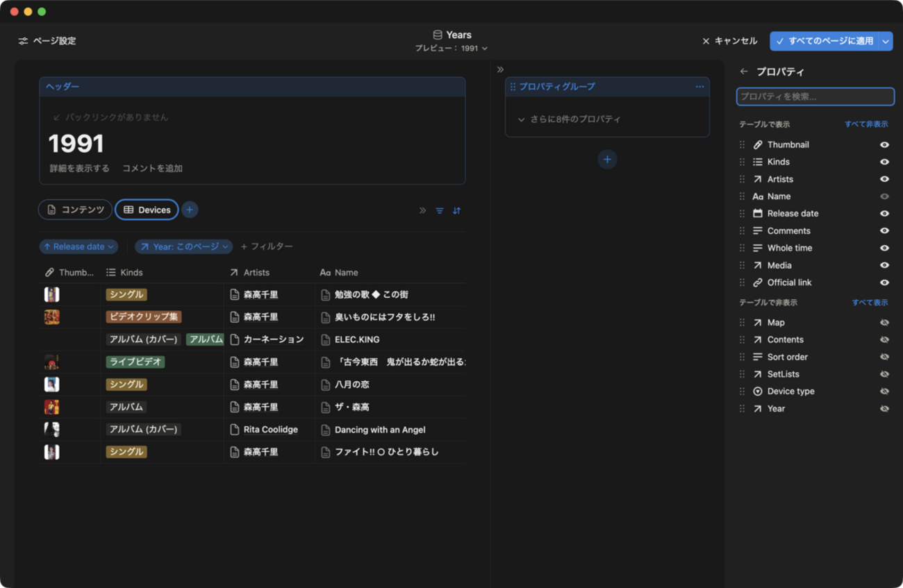Show the Map property in the table

(884, 323)
